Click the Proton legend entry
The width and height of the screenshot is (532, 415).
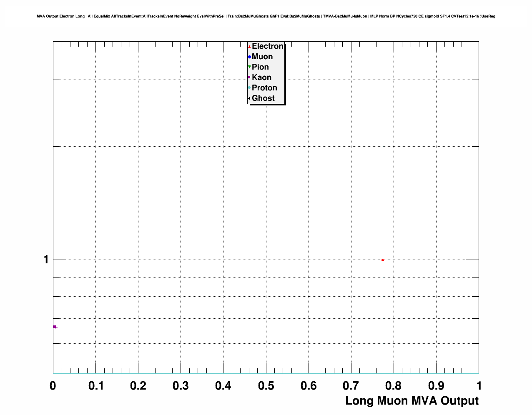click(263, 88)
